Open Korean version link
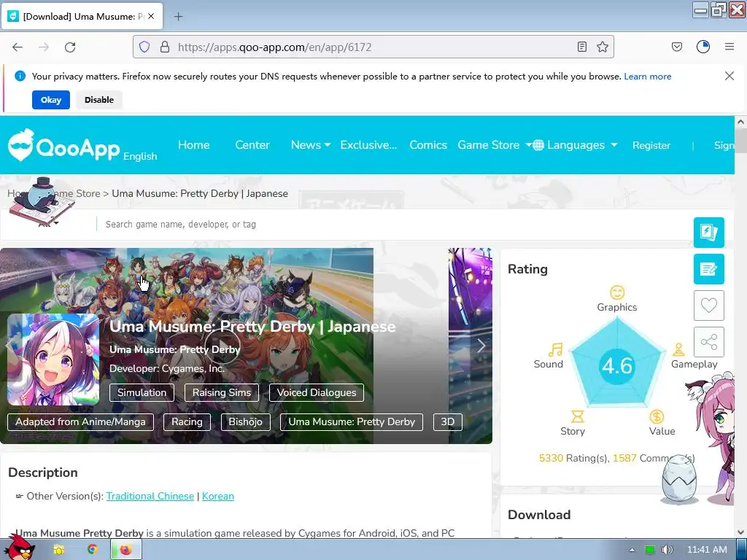The image size is (747, 560). (x=217, y=496)
